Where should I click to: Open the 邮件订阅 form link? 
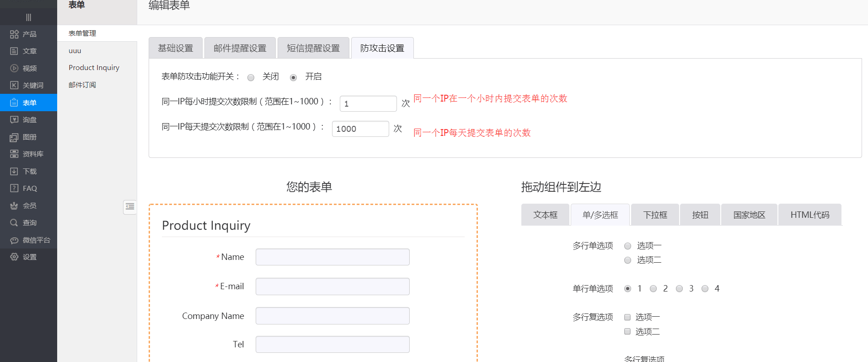82,85
